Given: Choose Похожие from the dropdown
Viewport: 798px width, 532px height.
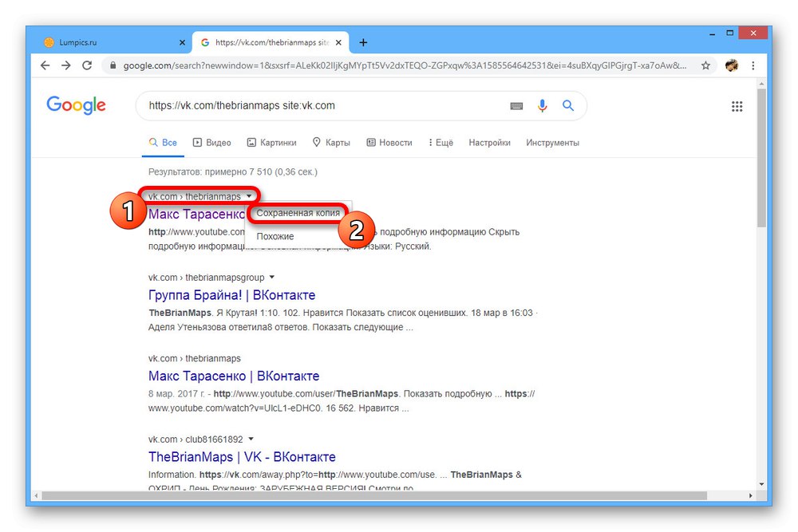Looking at the screenshot, I should (275, 237).
